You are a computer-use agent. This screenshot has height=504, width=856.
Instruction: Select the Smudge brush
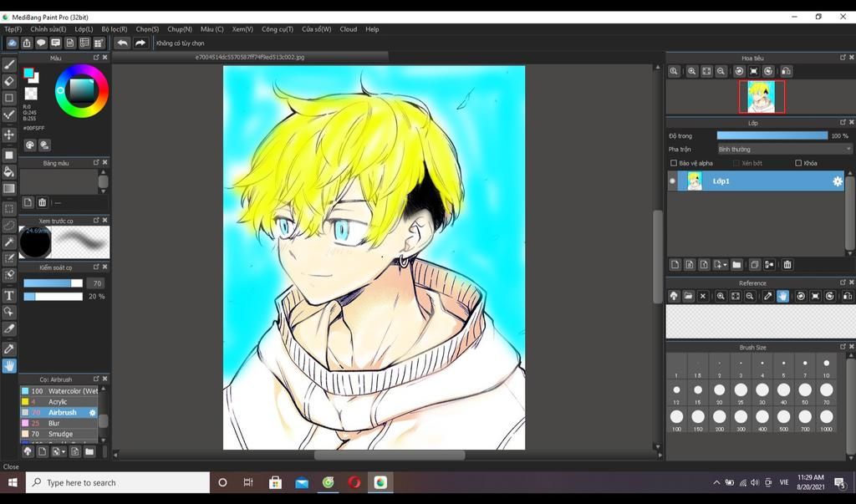[x=59, y=434]
